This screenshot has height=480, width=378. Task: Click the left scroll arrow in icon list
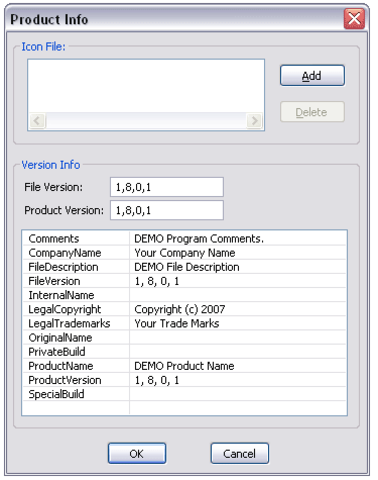(x=37, y=120)
